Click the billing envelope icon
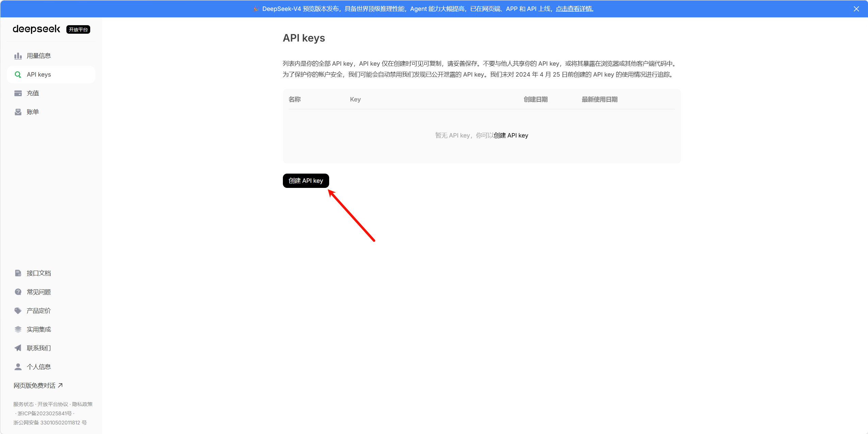The image size is (868, 434). click(x=18, y=112)
